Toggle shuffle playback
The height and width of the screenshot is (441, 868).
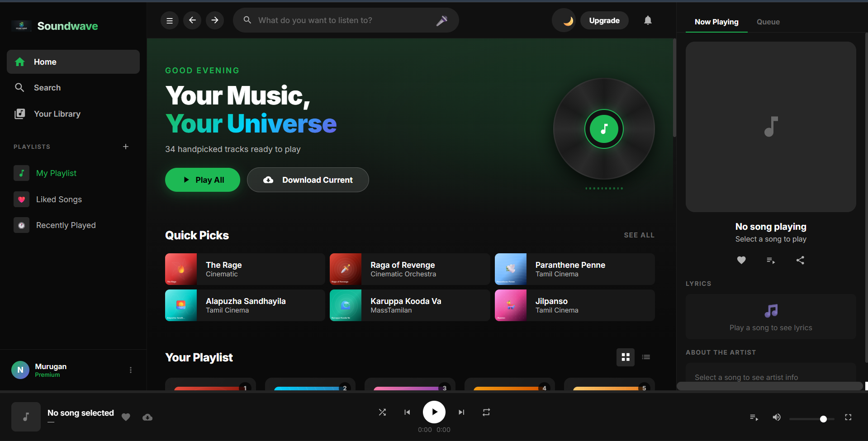382,412
